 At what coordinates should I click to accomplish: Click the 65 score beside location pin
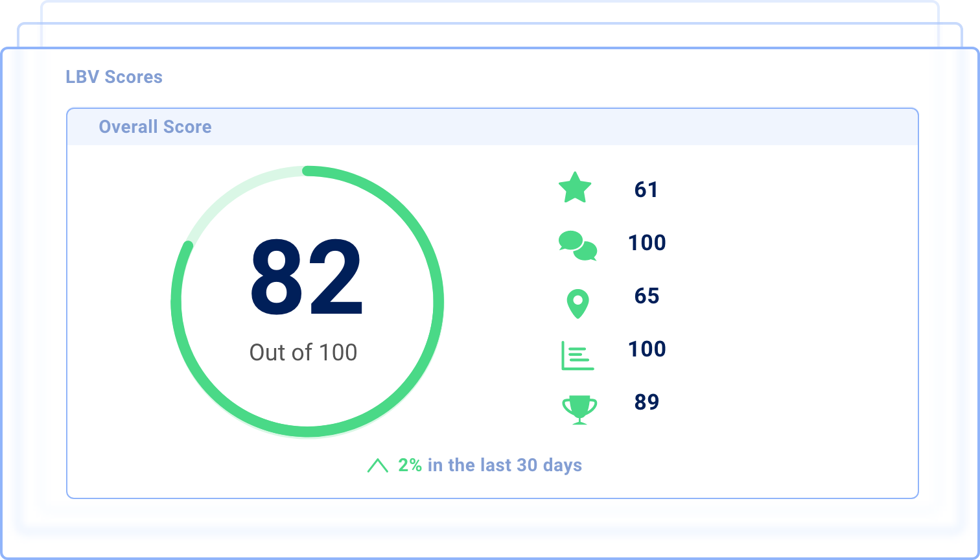[x=646, y=296]
